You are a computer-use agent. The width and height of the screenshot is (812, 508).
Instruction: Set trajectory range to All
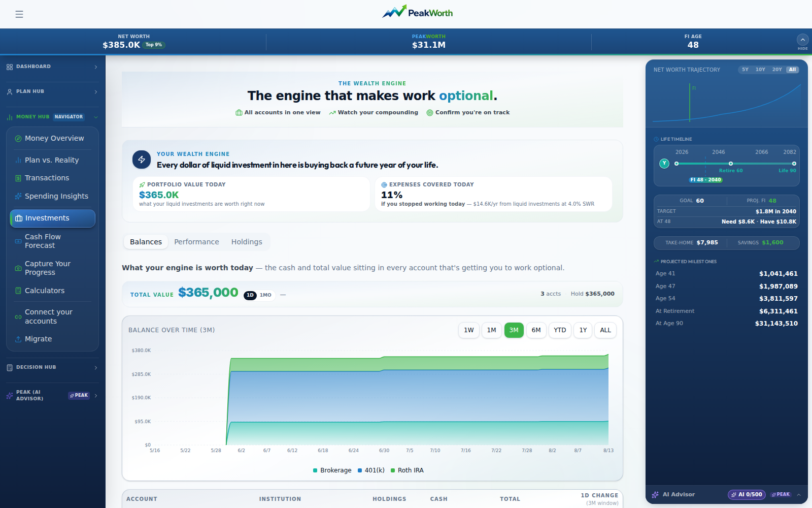click(792, 70)
